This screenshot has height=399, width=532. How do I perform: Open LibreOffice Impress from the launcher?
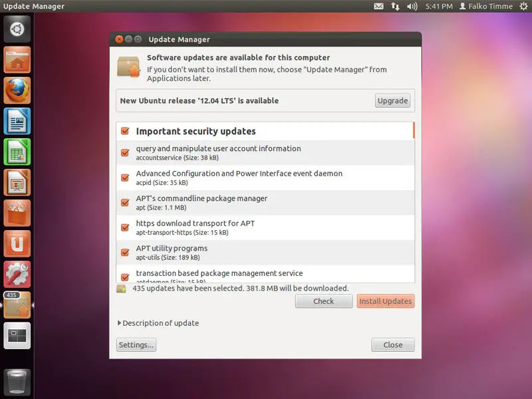pyautogui.click(x=17, y=182)
